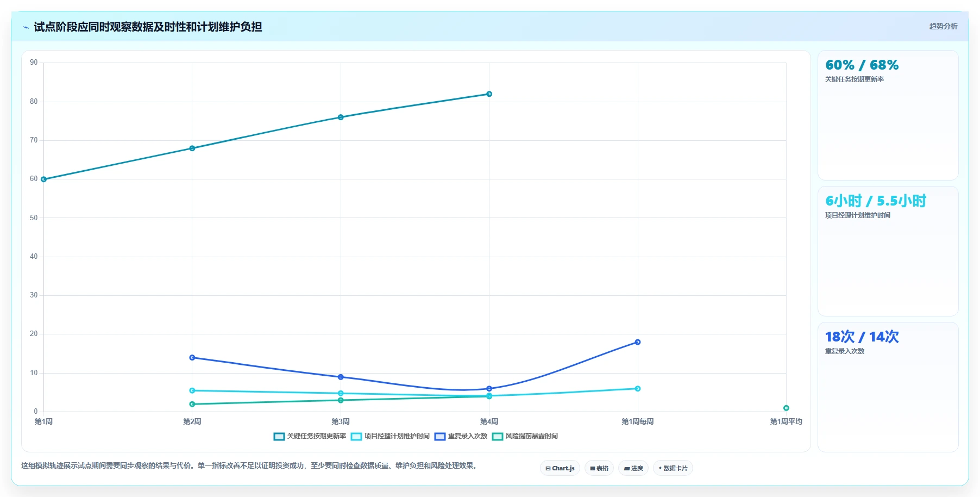Click the 进度 chip
The image size is (980, 497).
(633, 468)
